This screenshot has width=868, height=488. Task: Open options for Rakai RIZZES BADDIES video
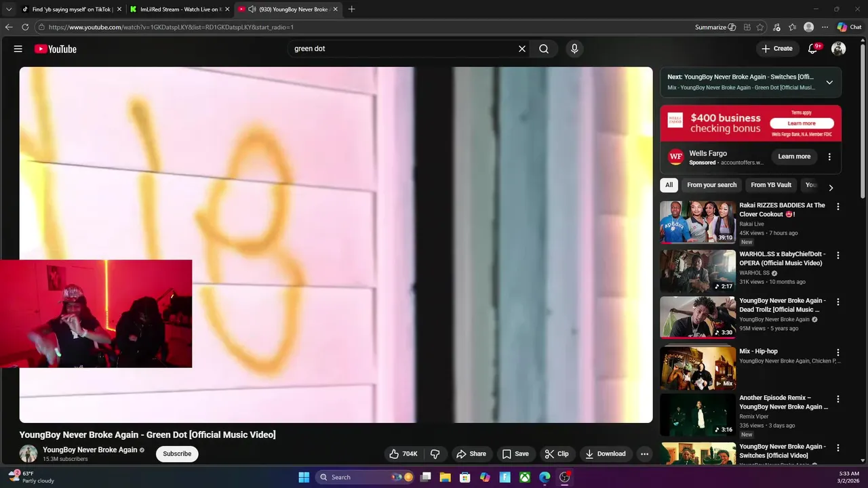[838, 207]
